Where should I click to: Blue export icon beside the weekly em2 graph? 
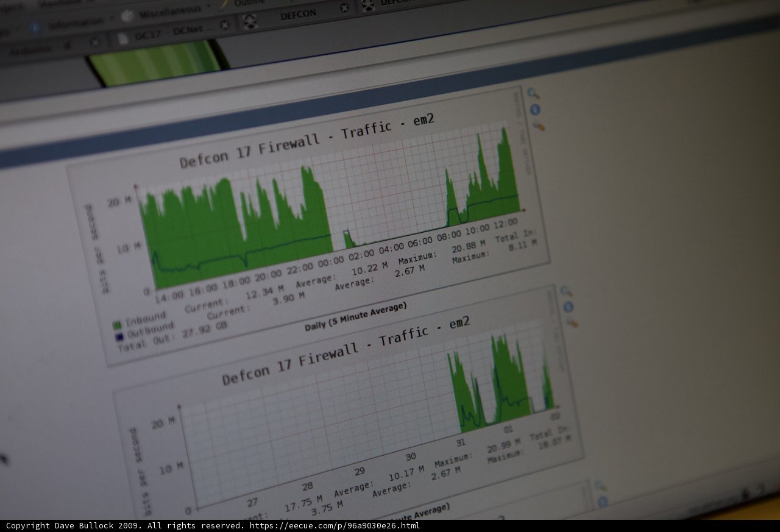pyautogui.click(x=569, y=307)
